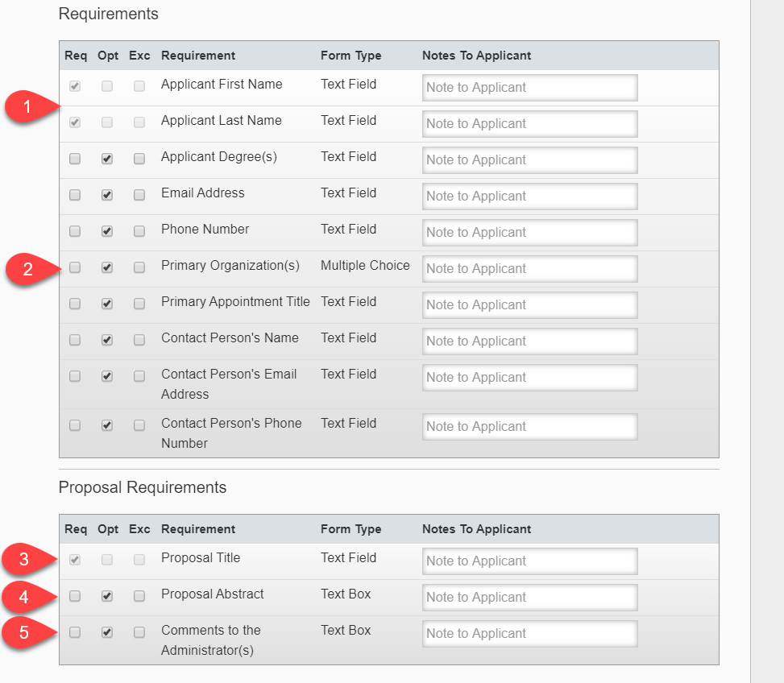This screenshot has height=683, width=784.
Task: Uncheck Opt for Contact Person's Email Address
Action: [x=107, y=376]
